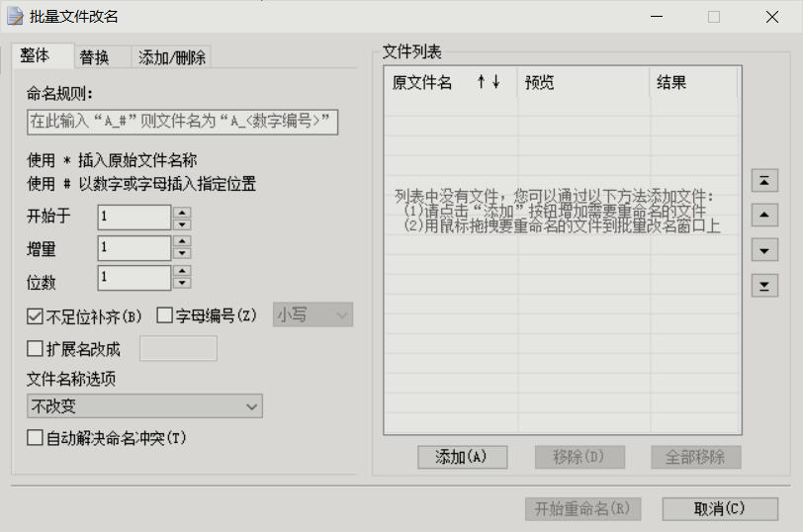This screenshot has height=532, width=803.
Task: Decrease the 增量 value with down arrow
Action: click(182, 254)
